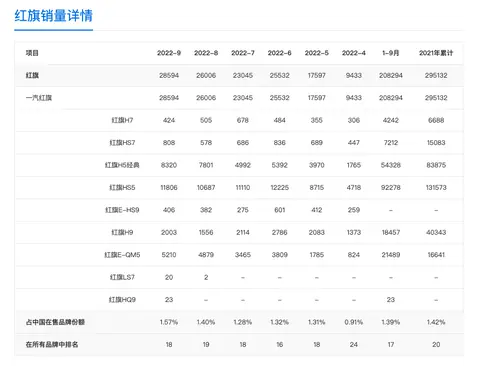This screenshot has width=480, height=366.
Task: Click the 项目 header cell
Action: [32, 53]
